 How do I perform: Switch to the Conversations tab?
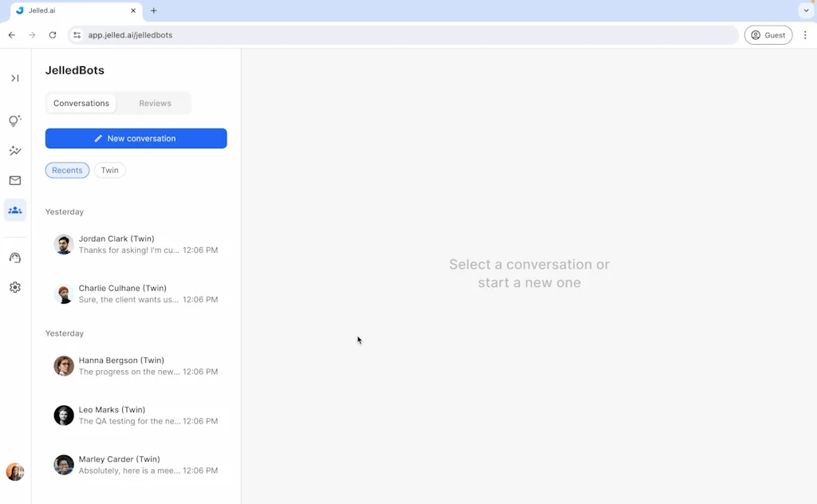81,103
